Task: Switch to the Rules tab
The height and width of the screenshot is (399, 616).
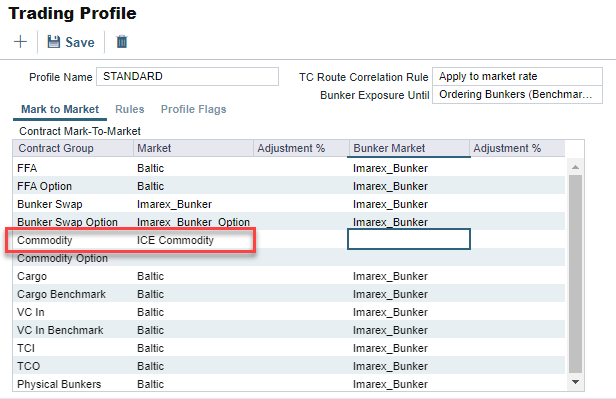Action: 130,109
